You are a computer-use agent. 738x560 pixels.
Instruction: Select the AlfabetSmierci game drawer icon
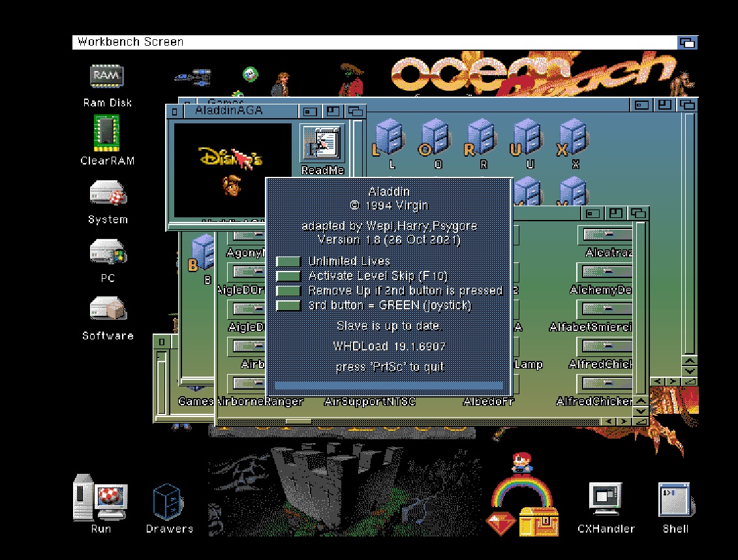tap(605, 309)
